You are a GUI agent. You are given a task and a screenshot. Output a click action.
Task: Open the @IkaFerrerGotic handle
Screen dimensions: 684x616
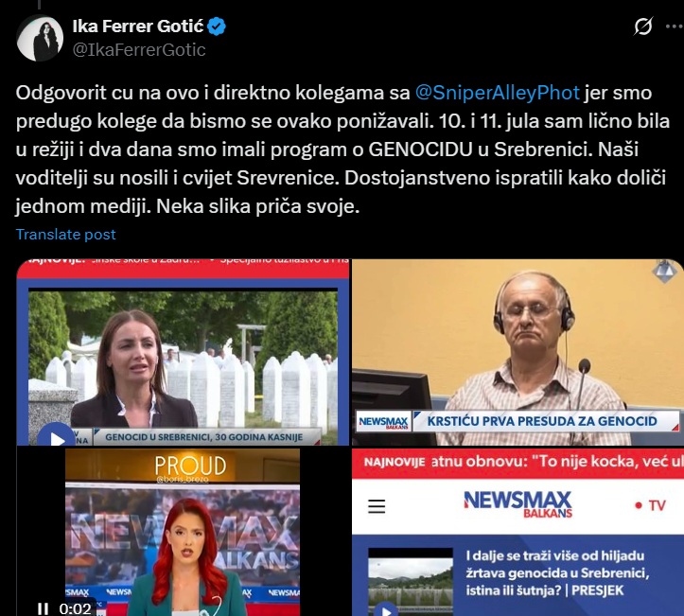139,50
